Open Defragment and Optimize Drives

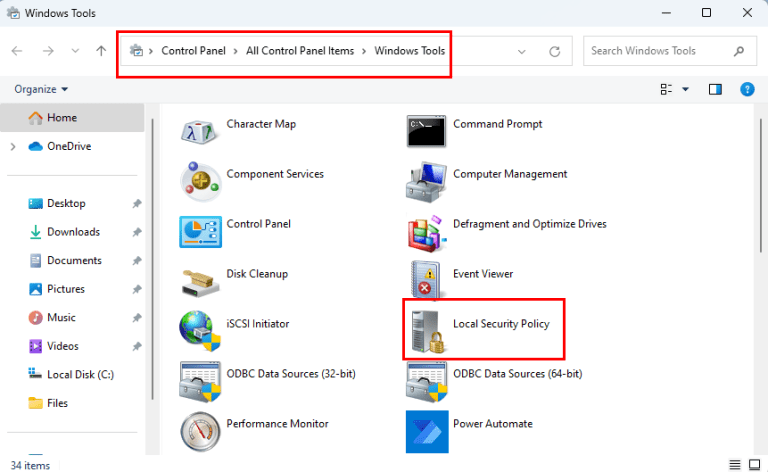426,231
